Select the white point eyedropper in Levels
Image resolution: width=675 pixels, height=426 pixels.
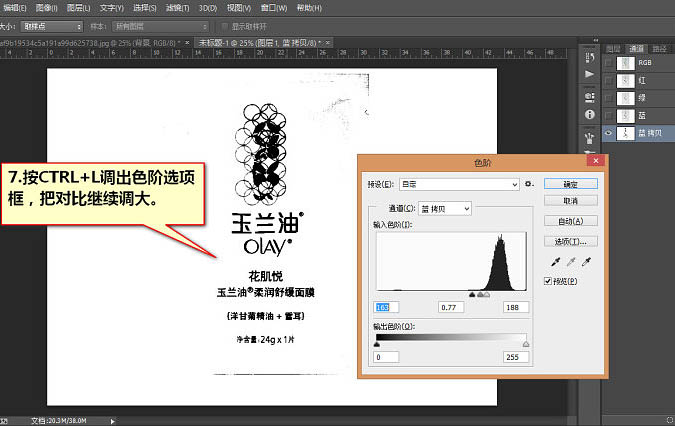point(586,261)
